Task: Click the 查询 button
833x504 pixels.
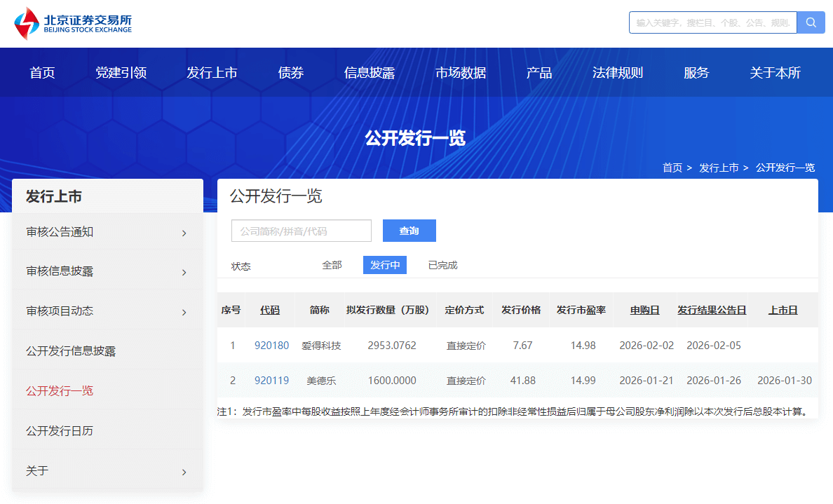Action: click(409, 231)
